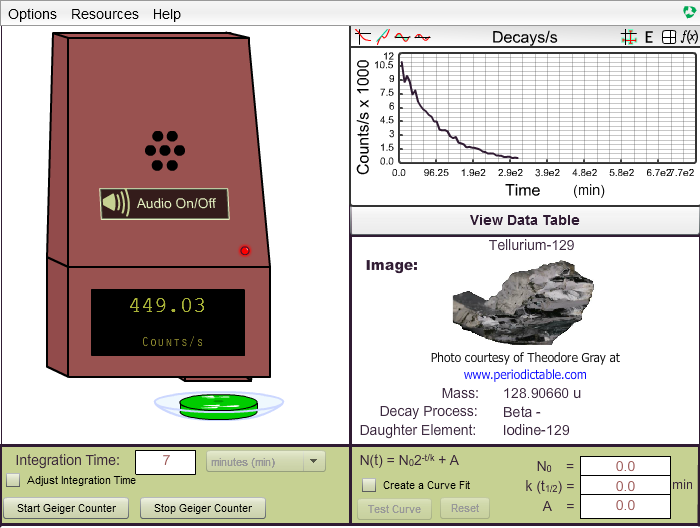The width and height of the screenshot is (700, 528).
Task: Click the second damped wave analysis icon
Action: click(x=422, y=37)
